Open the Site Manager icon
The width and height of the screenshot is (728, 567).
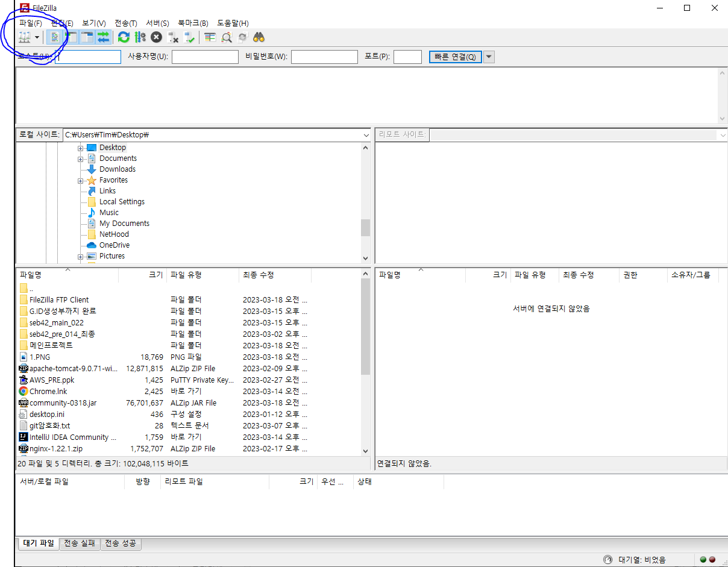[25, 37]
